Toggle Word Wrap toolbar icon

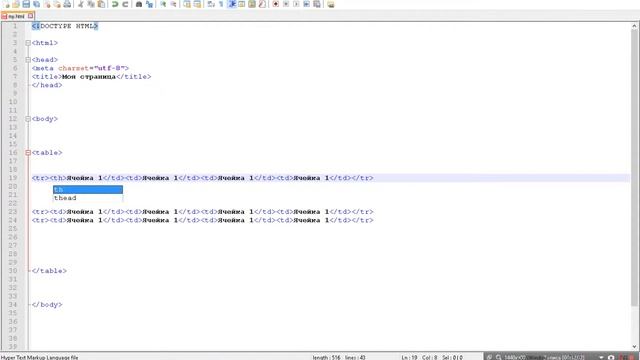[x=211, y=4]
